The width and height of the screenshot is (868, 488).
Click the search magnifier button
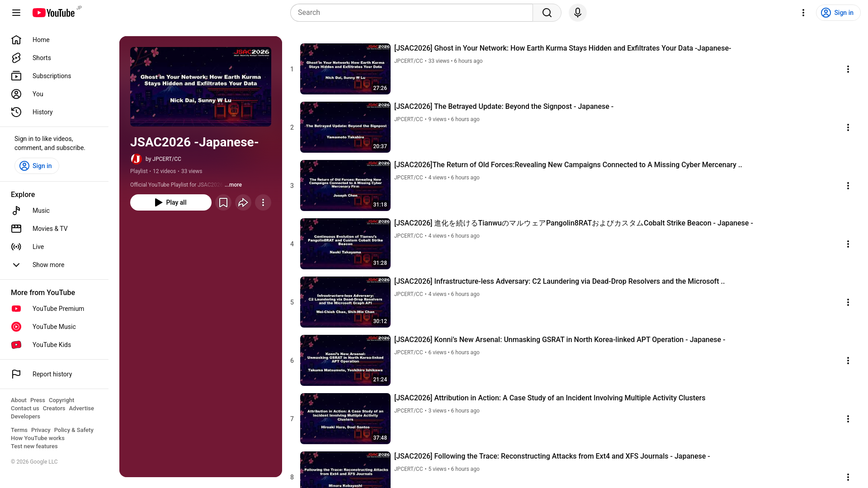(x=547, y=13)
